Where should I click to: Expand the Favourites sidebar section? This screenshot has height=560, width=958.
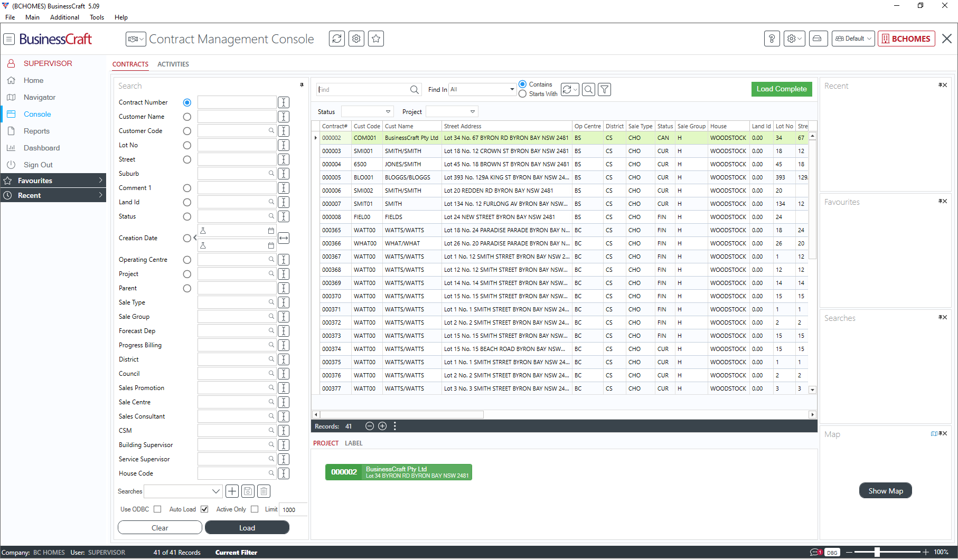pyautogui.click(x=53, y=181)
